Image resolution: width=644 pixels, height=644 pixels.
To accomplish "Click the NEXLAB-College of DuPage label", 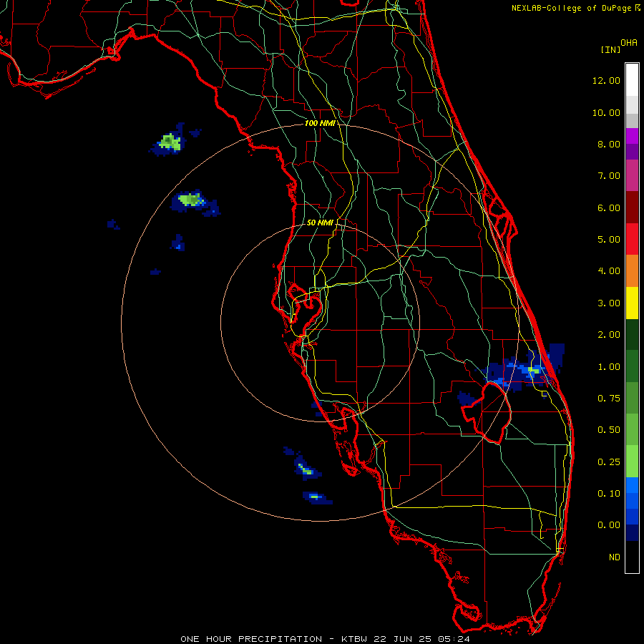I will coord(571,8).
